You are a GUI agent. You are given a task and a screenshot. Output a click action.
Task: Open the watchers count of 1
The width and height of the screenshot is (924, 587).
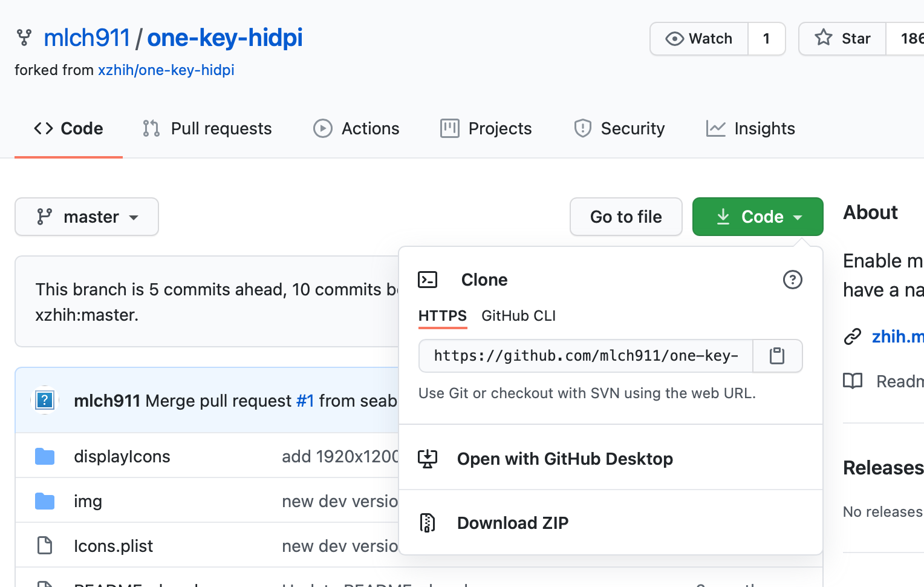point(767,39)
